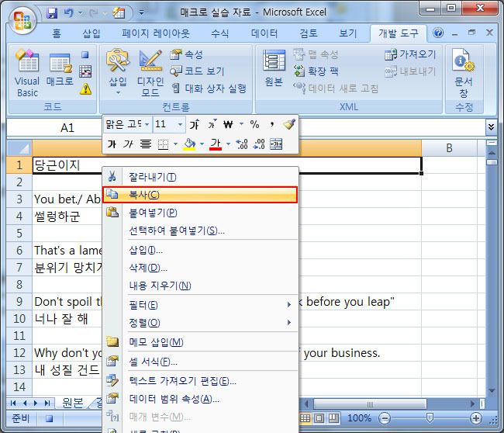
Task: Expand the formula bar
Action: coord(491,127)
